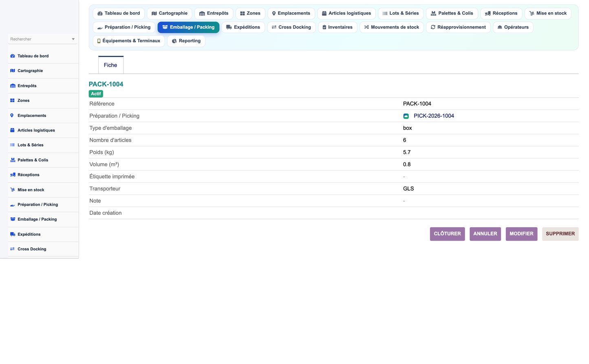589x364 pixels.
Task: Select the Fiche tab
Action: coord(110,65)
